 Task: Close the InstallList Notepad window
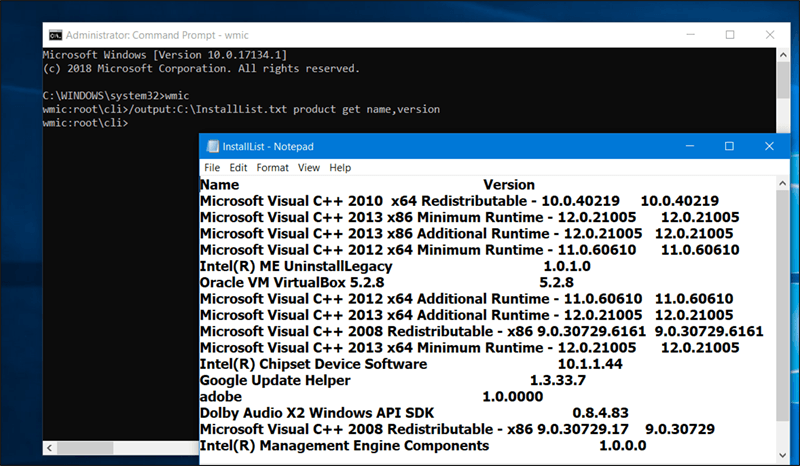click(769, 146)
